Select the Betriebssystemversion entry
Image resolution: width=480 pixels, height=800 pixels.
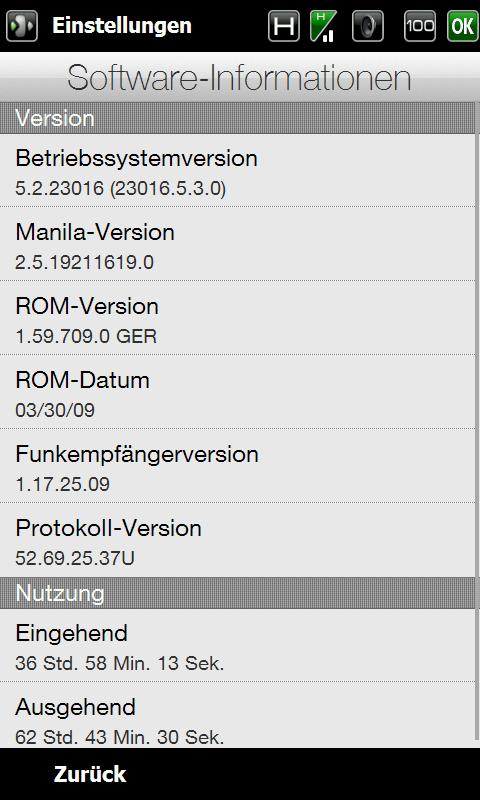[x=237, y=170]
